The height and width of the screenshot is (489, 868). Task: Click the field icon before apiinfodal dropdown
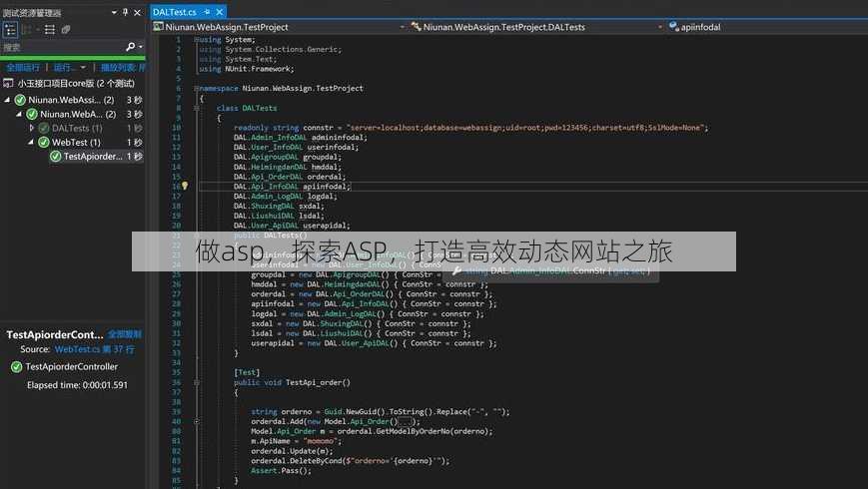pyautogui.click(x=673, y=27)
